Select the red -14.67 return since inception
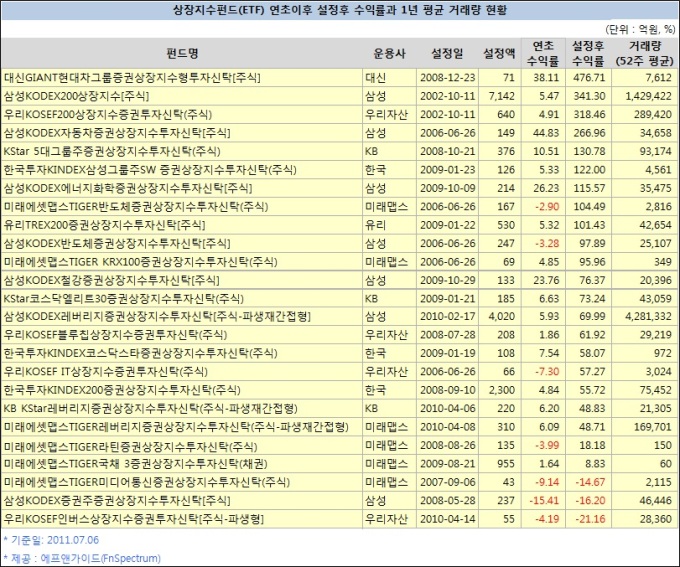The width and height of the screenshot is (680, 567). tap(590, 482)
